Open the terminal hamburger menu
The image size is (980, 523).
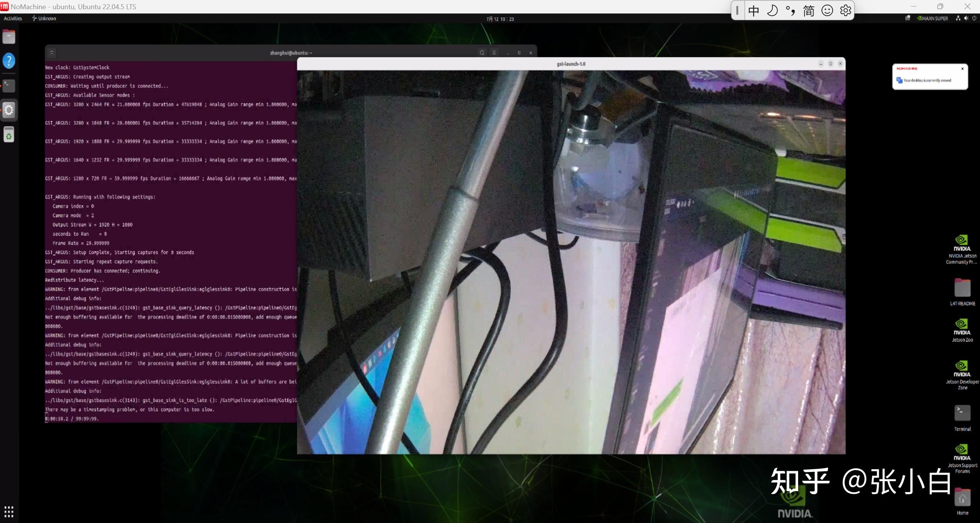tap(494, 53)
